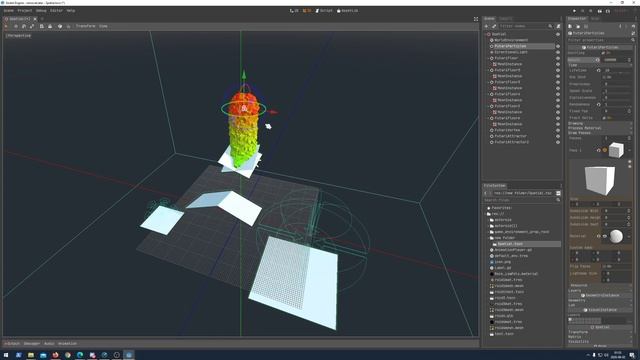Open File Explorer from taskbar
640x360 pixels.
click(31, 355)
